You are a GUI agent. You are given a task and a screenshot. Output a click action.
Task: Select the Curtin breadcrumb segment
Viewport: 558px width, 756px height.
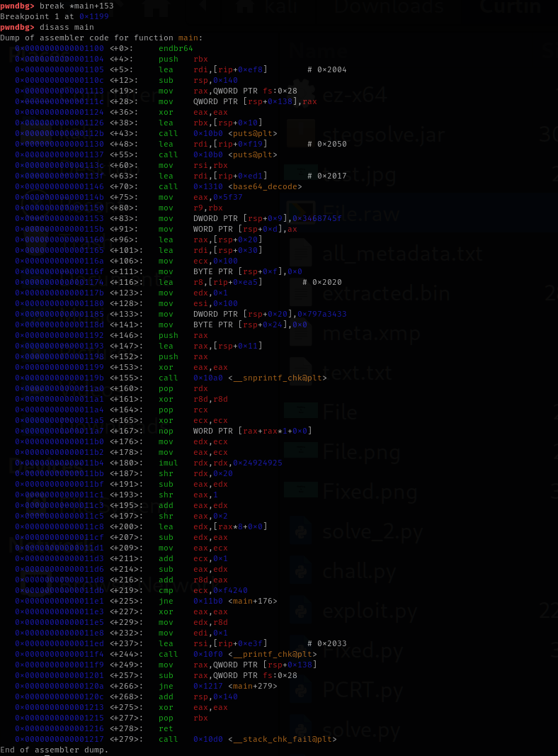point(510,7)
